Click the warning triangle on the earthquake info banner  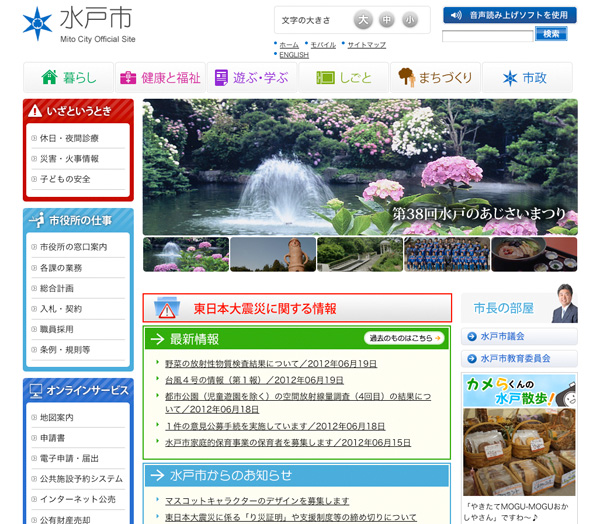click(x=167, y=308)
